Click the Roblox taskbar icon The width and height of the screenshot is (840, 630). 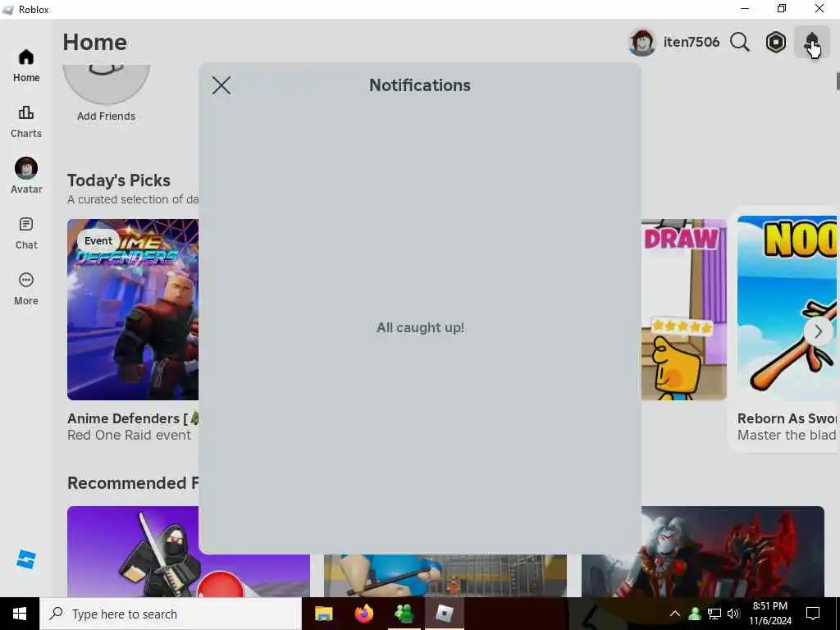pos(444,614)
